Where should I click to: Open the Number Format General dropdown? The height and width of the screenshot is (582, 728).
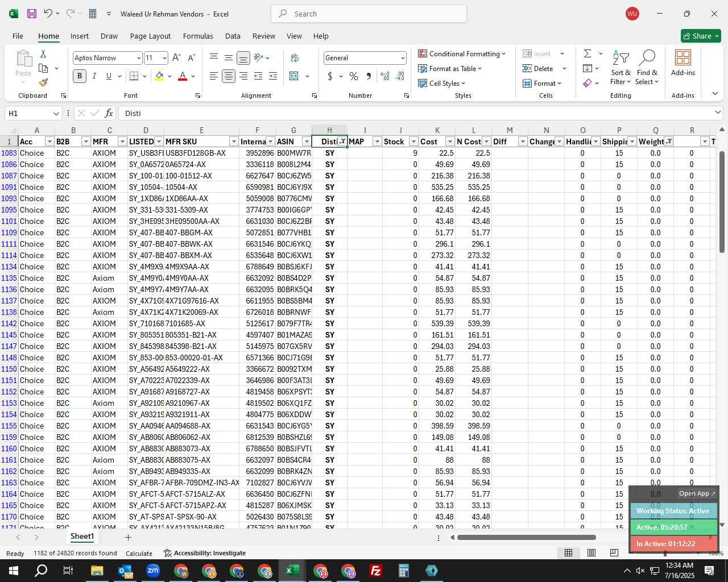(x=403, y=58)
